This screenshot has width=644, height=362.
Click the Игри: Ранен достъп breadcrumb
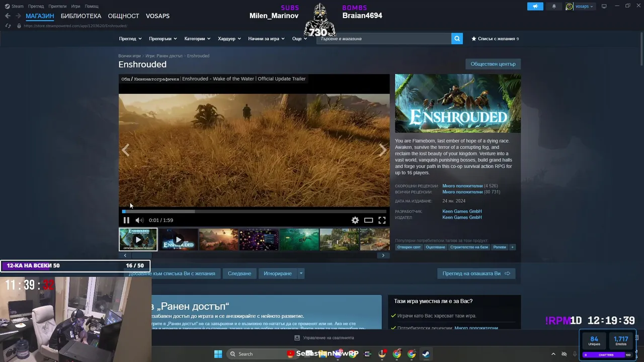(164, 56)
